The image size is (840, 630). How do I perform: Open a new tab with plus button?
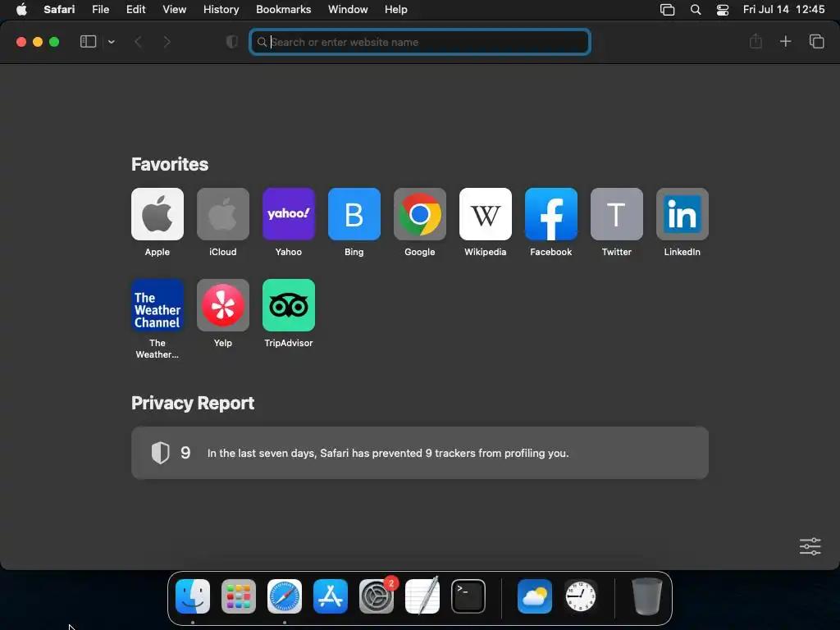pyautogui.click(x=785, y=41)
